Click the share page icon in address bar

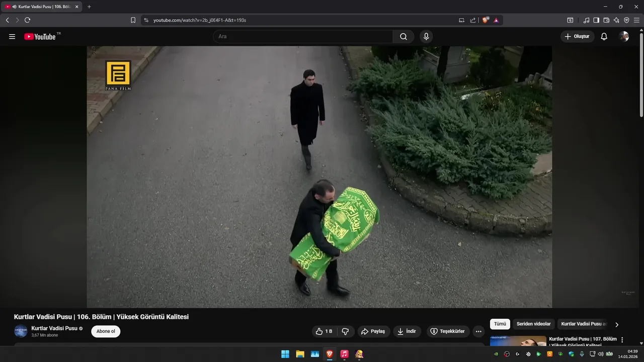473,20
